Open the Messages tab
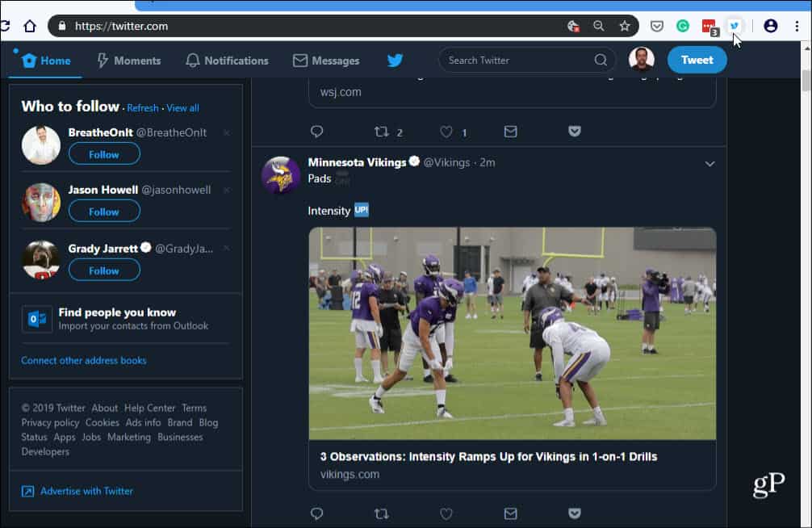The image size is (812, 528). [326, 61]
